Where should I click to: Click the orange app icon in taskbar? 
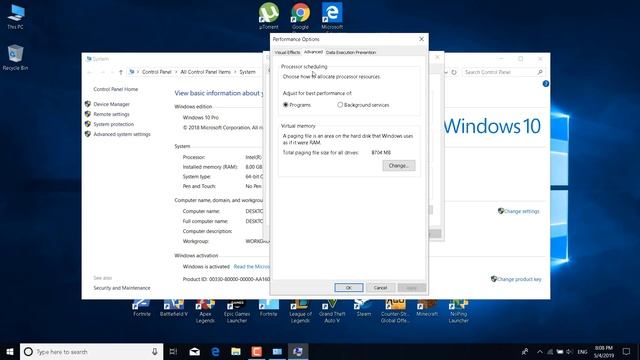tap(256, 351)
